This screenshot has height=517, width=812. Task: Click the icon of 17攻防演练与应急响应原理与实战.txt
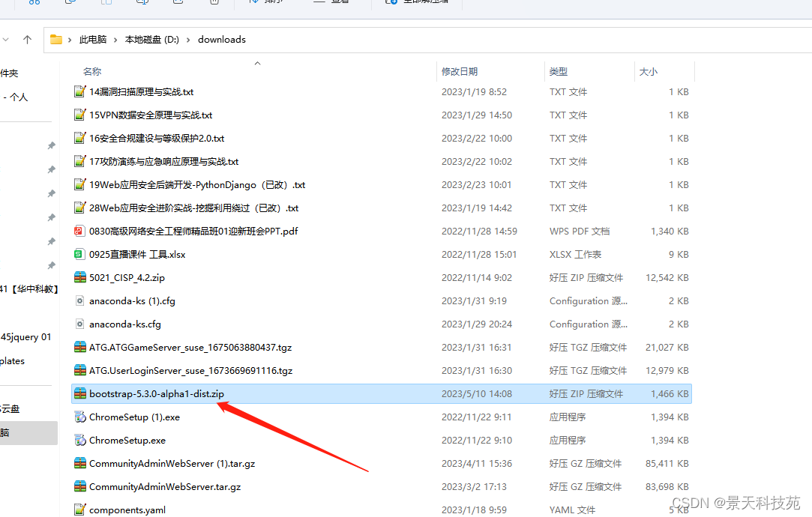point(79,161)
